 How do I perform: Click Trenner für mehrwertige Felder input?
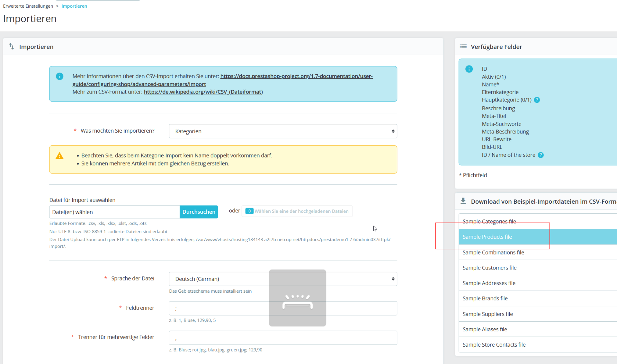click(283, 338)
